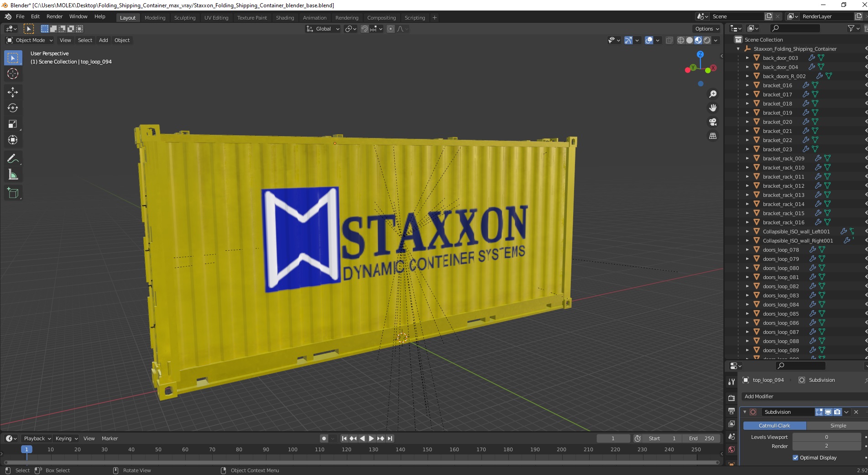The width and height of the screenshot is (868, 475).
Task: Select the Rotate tool
Action: (x=13, y=108)
